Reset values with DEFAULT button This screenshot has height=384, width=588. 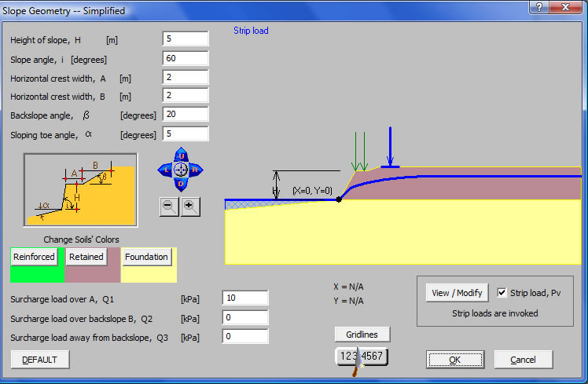coord(40,360)
